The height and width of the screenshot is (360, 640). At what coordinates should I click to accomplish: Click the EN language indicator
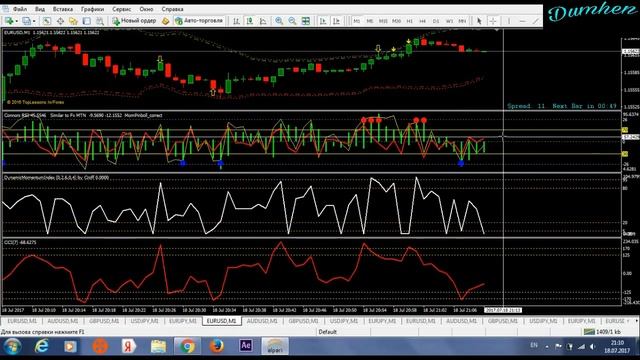click(533, 345)
